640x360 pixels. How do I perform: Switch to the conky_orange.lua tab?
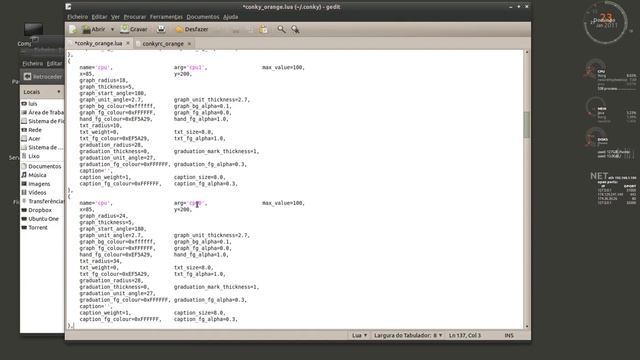[x=98, y=43]
